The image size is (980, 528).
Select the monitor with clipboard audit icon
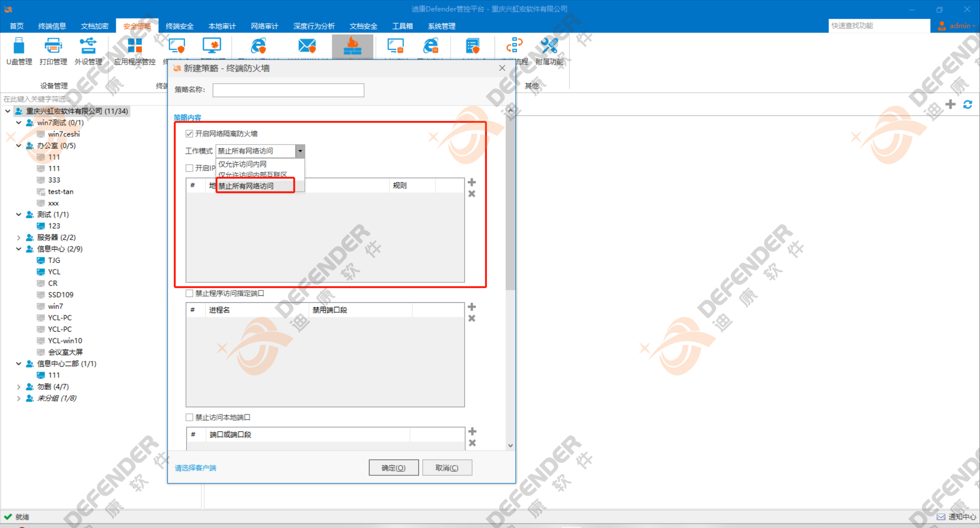[395, 46]
